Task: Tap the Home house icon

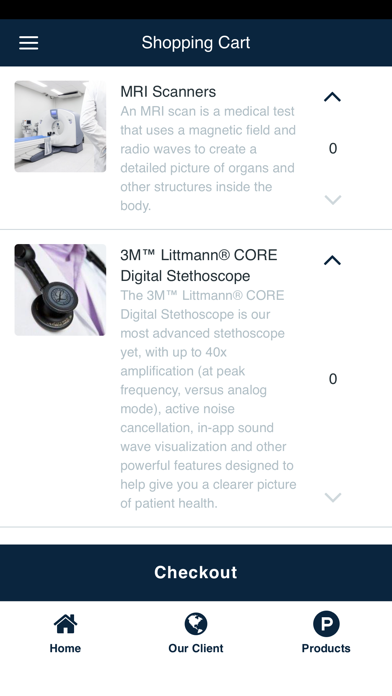Action: pyautogui.click(x=65, y=624)
